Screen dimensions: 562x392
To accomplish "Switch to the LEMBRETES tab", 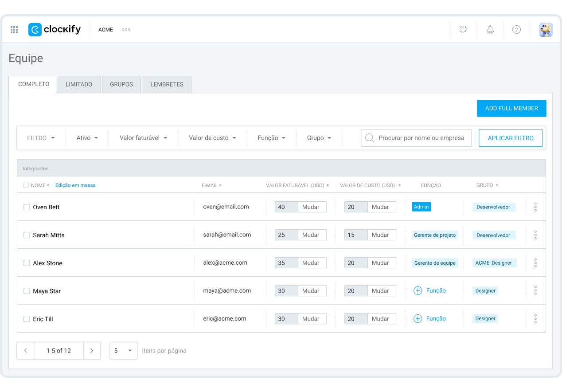I will point(167,84).
